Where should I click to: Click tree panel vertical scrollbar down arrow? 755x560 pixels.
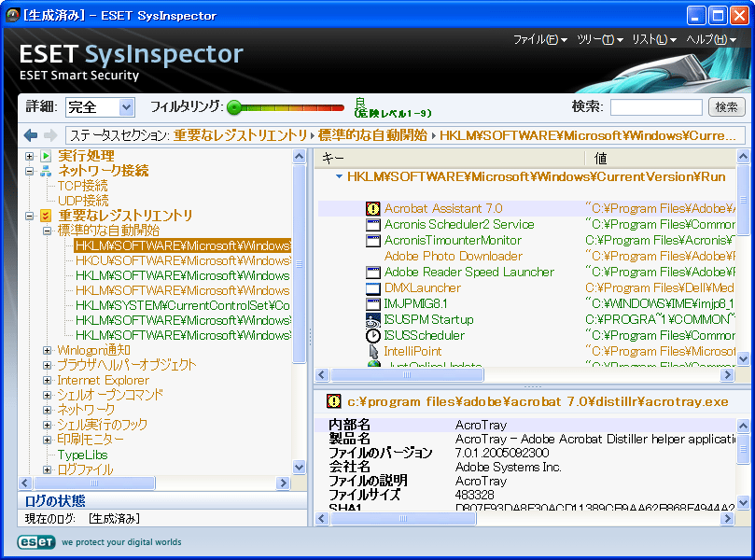click(299, 467)
